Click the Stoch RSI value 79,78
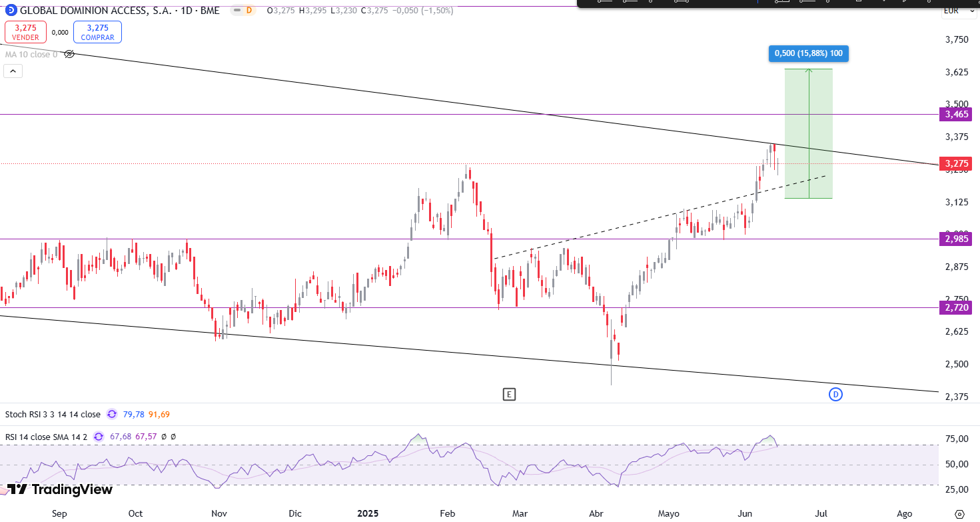This screenshot has height=522, width=980. click(x=134, y=415)
